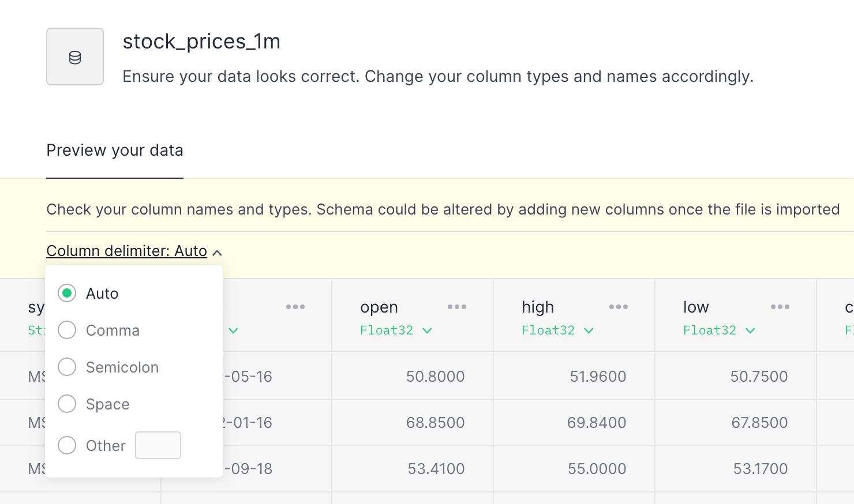The width and height of the screenshot is (854, 504).
Task: Select the 50.8000 cell in open column
Action: click(435, 377)
